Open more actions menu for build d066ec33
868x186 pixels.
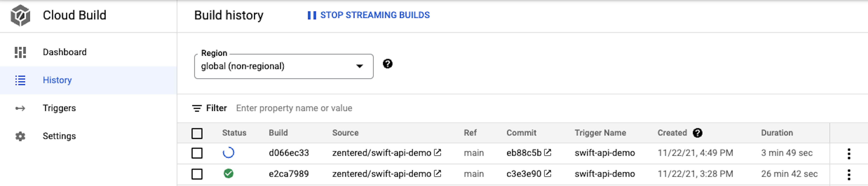pyautogui.click(x=849, y=153)
